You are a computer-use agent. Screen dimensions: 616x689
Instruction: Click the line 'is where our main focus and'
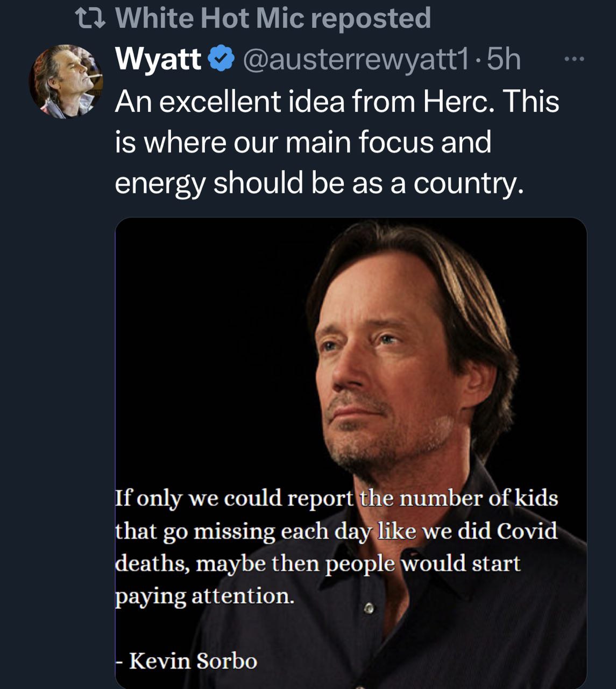click(x=303, y=142)
